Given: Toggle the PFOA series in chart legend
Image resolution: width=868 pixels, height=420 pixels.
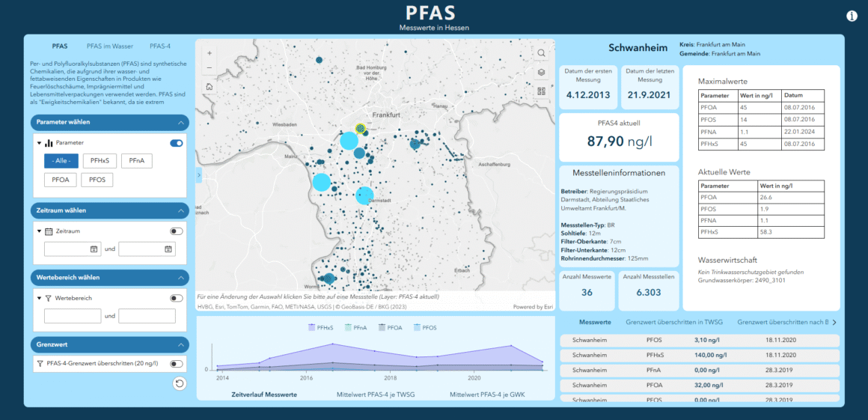Looking at the screenshot, I should [x=391, y=328].
